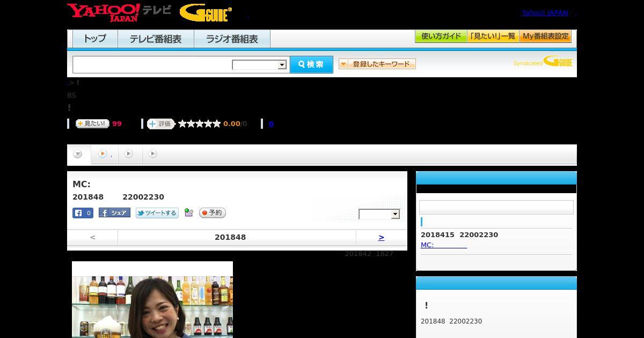Rate five stars
The height and width of the screenshot is (338, 644).
[x=217, y=124]
